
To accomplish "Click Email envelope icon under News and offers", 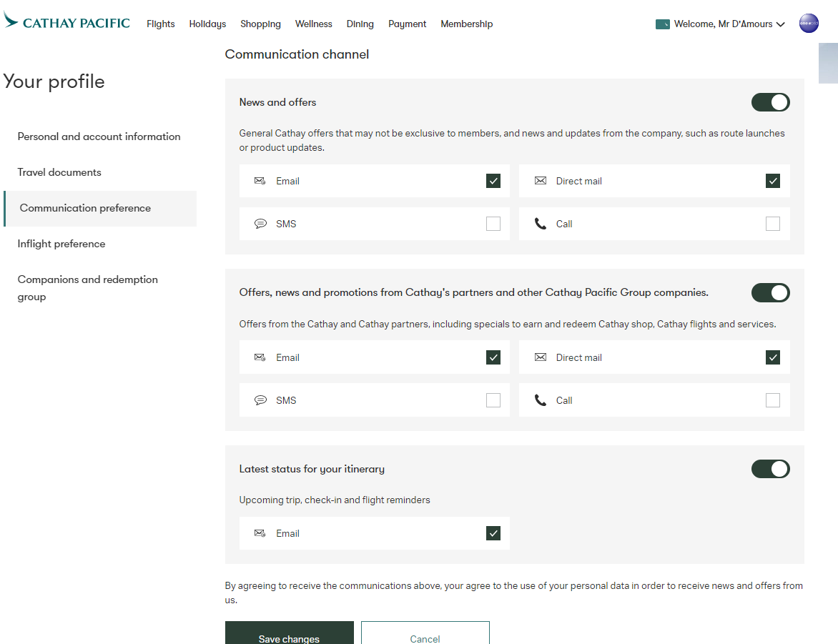I will (260, 181).
